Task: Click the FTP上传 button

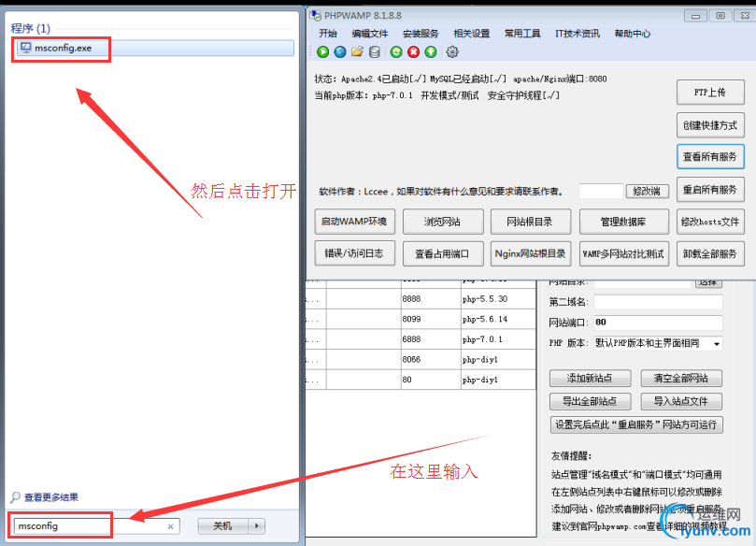Action: pos(710,93)
